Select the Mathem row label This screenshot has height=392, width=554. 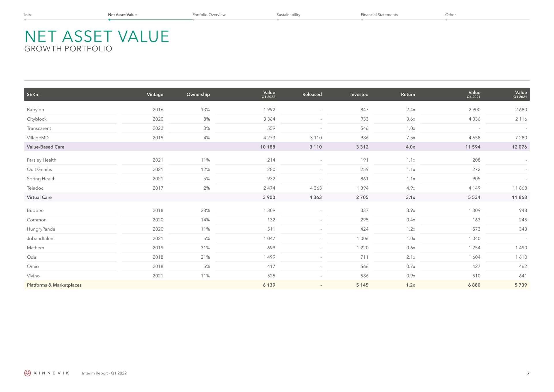[35, 248]
